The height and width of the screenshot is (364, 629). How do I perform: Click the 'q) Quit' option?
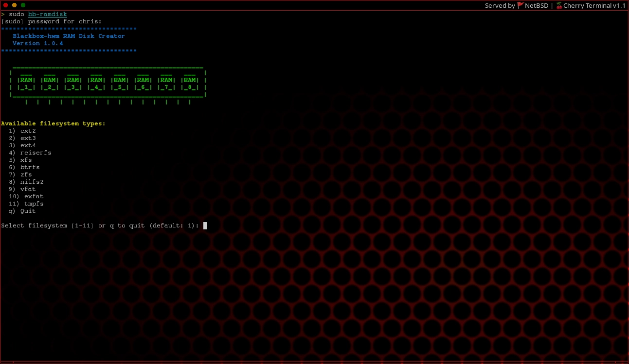click(22, 211)
